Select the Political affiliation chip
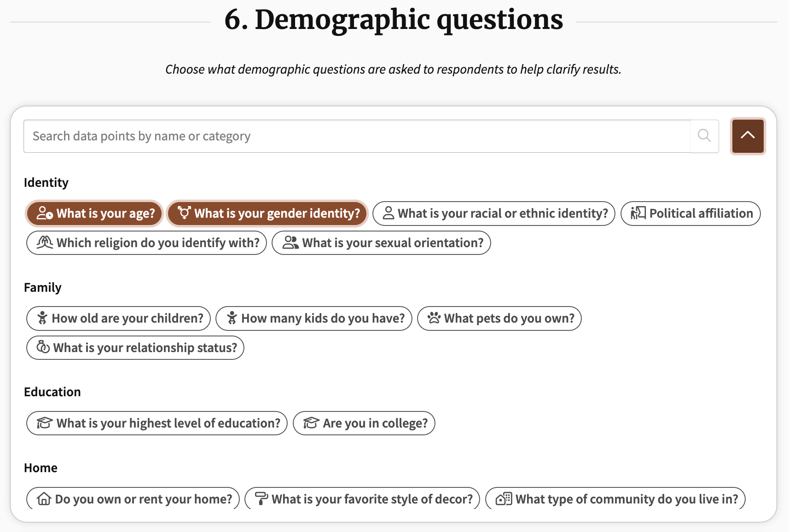 (690, 214)
